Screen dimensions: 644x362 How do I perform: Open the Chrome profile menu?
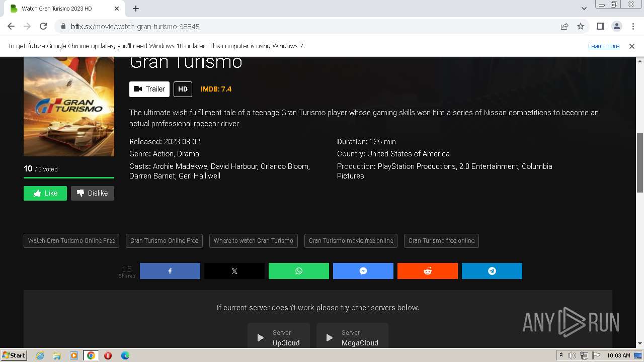[617, 26]
